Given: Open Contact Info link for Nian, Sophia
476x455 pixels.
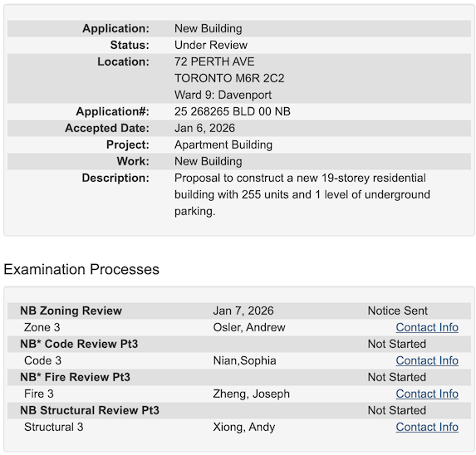Looking at the screenshot, I should [427, 360].
